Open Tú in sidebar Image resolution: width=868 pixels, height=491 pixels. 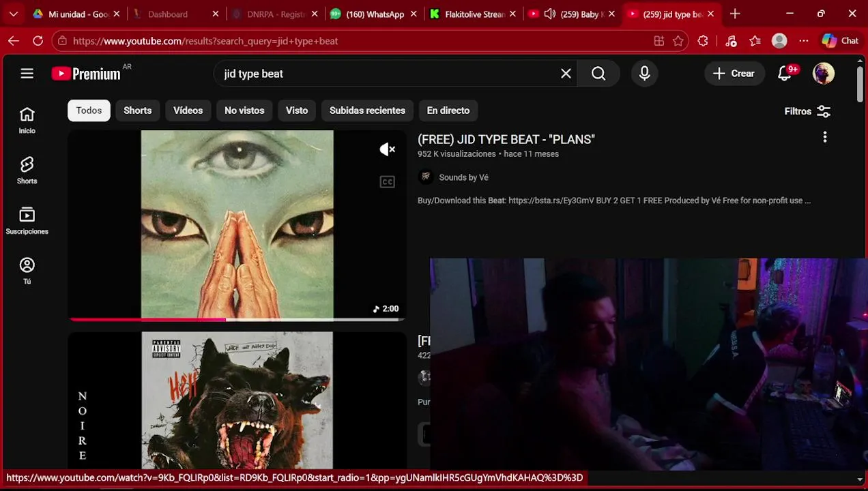(x=27, y=271)
